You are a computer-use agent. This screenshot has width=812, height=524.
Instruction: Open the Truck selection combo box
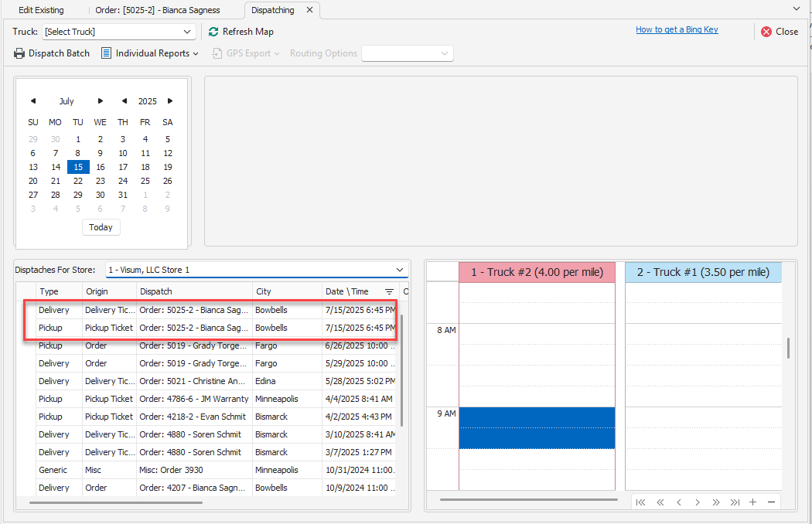tap(118, 32)
